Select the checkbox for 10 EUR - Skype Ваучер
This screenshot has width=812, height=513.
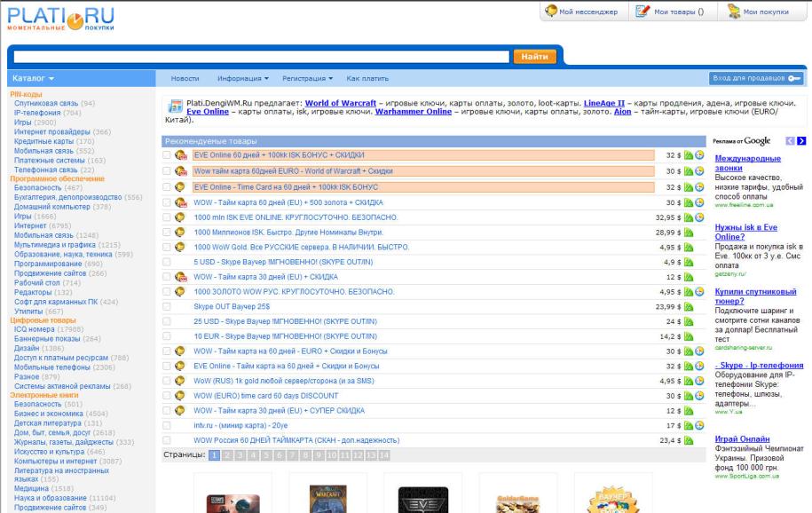pos(166,336)
